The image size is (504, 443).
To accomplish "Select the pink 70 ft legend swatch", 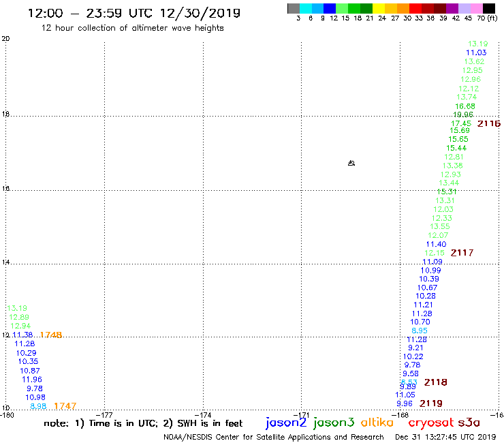I will click(477, 8).
